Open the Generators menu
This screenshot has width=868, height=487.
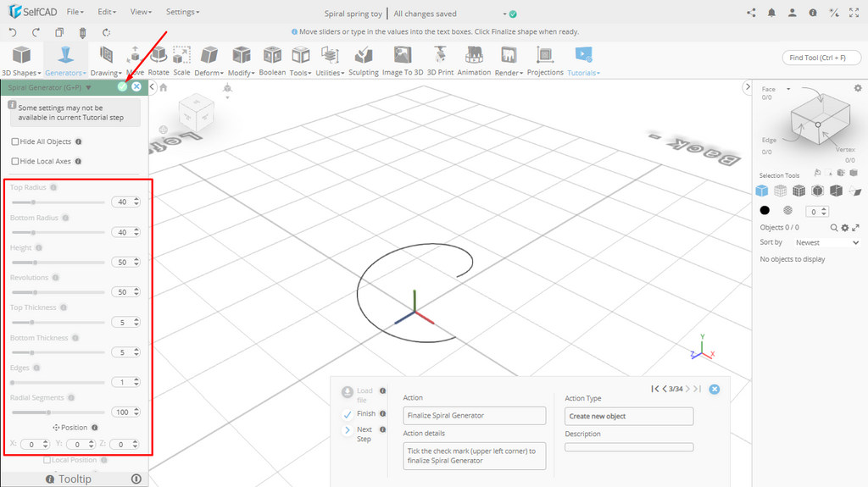coord(65,61)
